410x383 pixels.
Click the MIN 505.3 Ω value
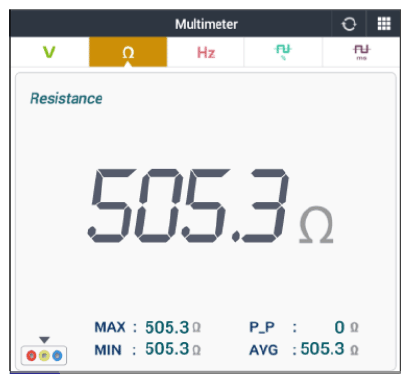(x=173, y=349)
